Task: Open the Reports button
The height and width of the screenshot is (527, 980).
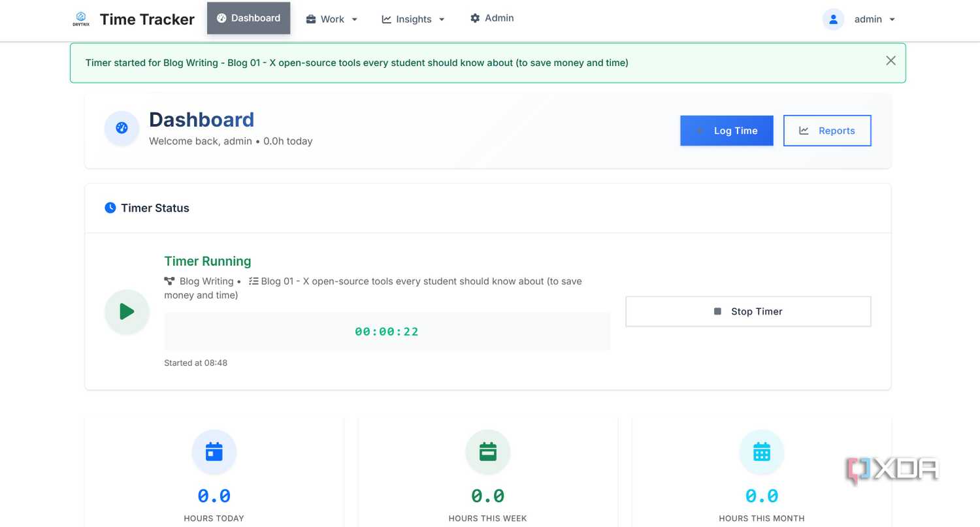Action: [827, 131]
